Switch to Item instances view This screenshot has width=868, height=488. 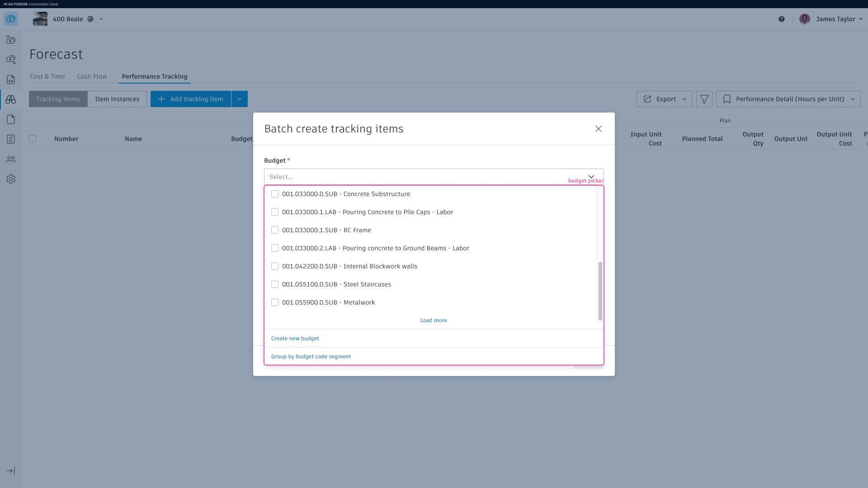(117, 99)
